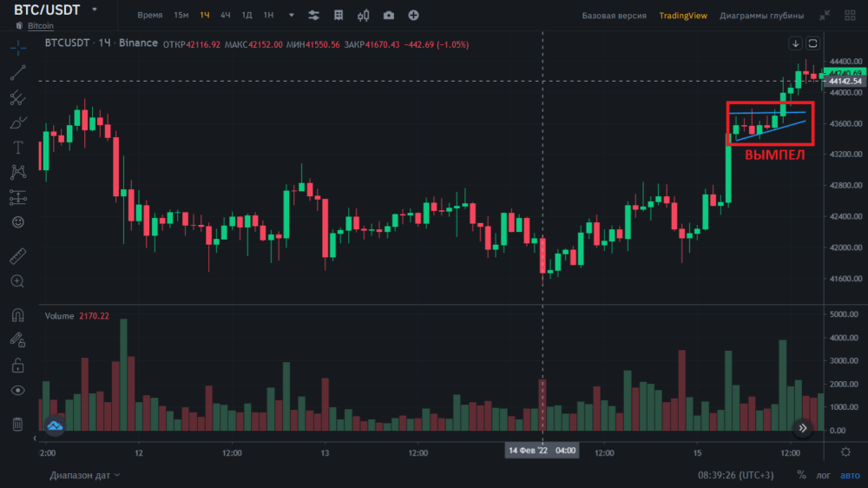The width and height of the screenshot is (868, 488).
Task: Click the zoom in magnifier tool
Action: pyautogui.click(x=17, y=281)
